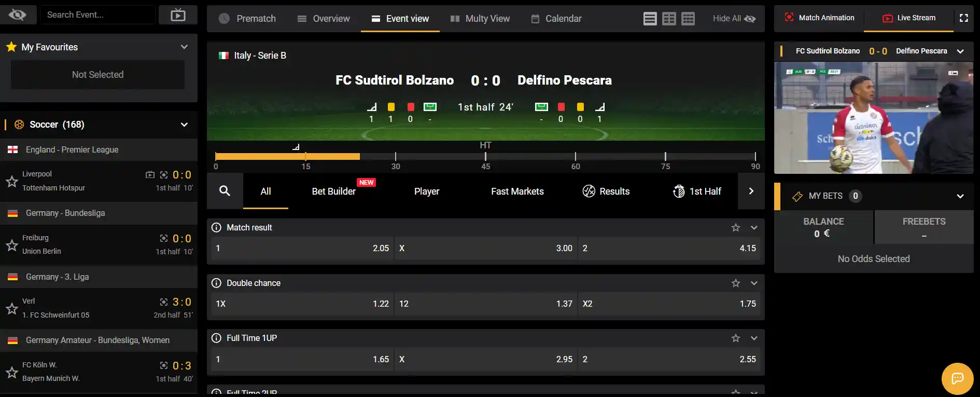Click the animation icon on the Verl match
Screen dimensions: 980x397
pyautogui.click(x=164, y=302)
